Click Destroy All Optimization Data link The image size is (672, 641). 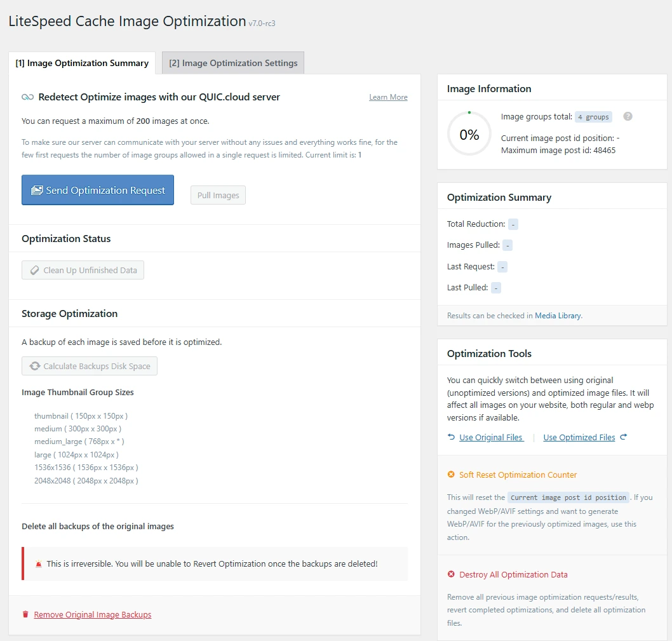513,574
